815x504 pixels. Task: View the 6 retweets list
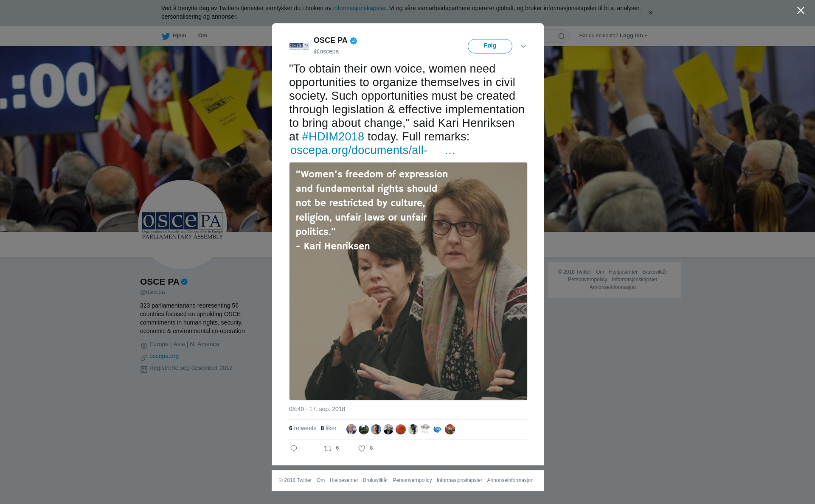303,428
